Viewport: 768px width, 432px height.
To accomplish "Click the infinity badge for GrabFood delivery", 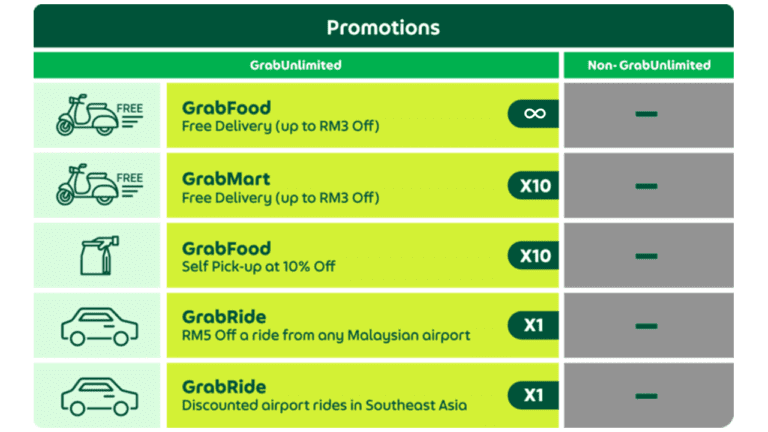I will 535,114.
